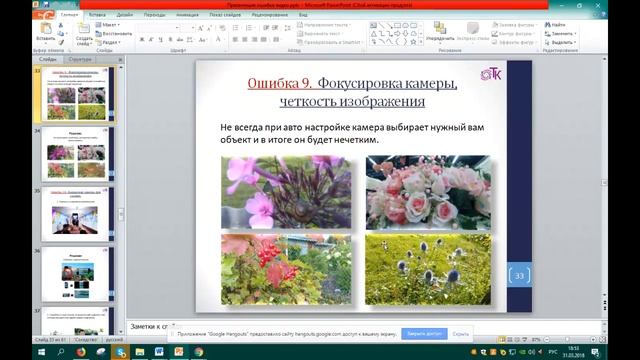
Task: Click the blue block-access button in Hangouts bar
Action: point(424,334)
